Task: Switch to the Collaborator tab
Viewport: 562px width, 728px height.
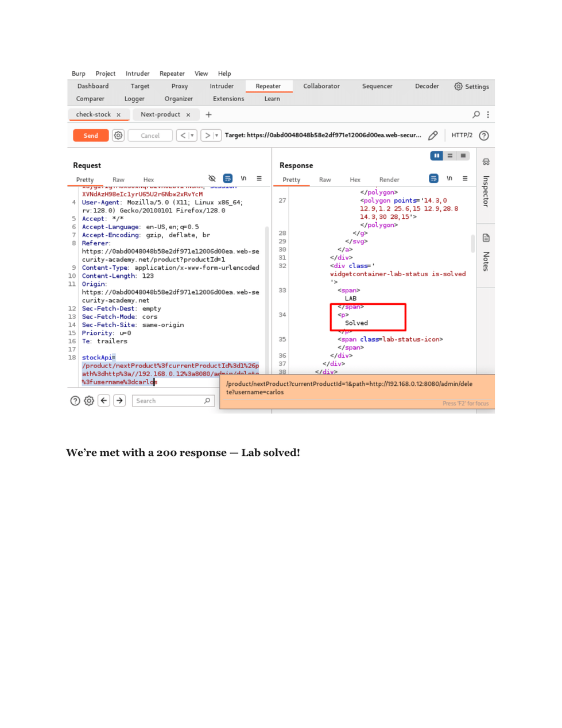Action: click(x=321, y=86)
